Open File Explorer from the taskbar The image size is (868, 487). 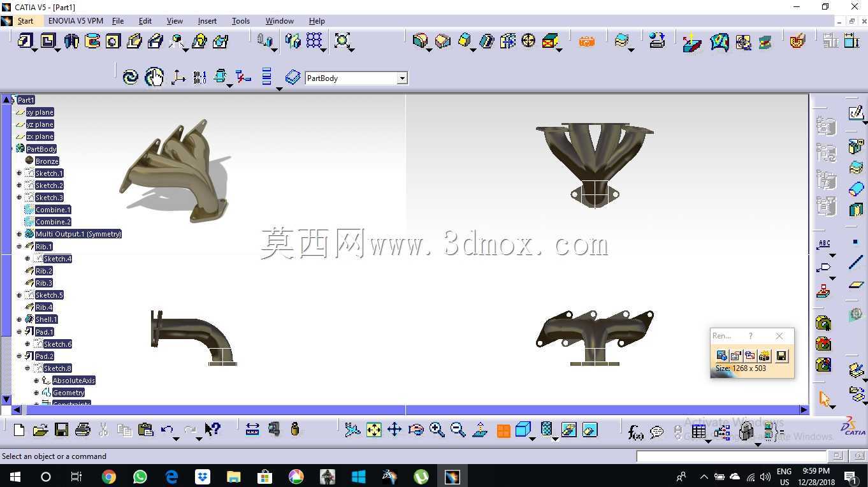tap(234, 477)
